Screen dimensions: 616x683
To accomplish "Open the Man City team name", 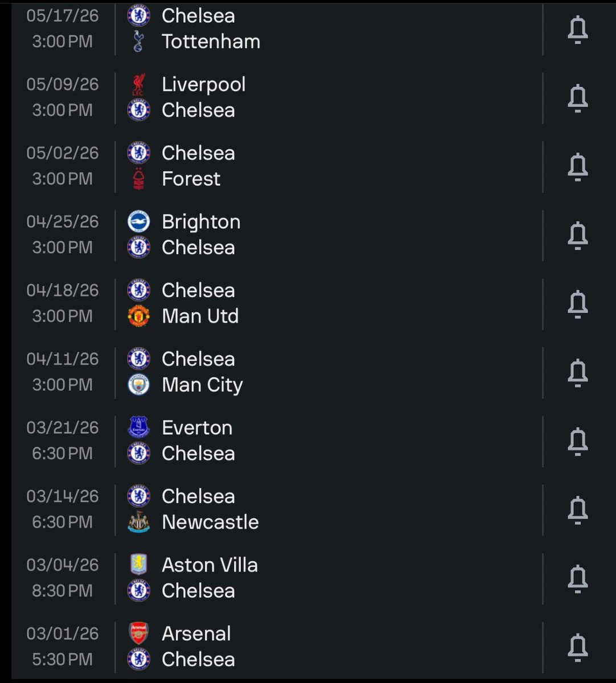I will click(202, 385).
